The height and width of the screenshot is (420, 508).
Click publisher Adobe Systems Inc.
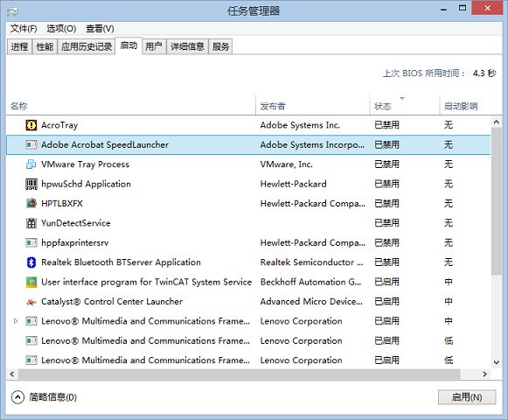[300, 125]
